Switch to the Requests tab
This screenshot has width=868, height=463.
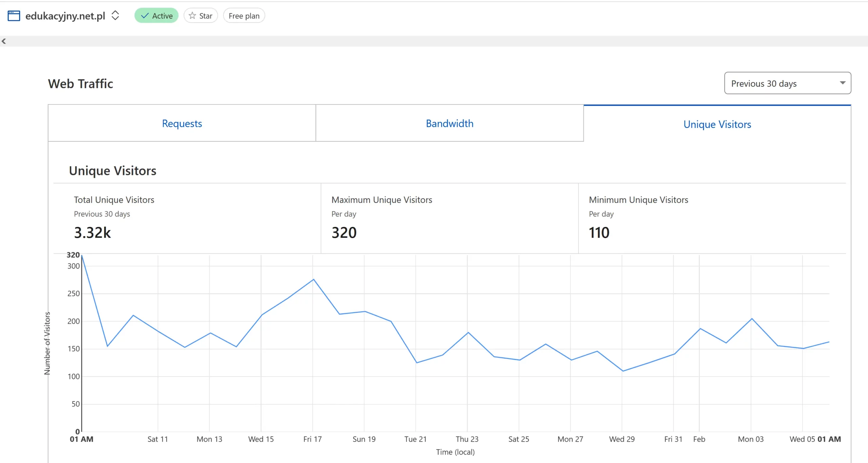182,123
